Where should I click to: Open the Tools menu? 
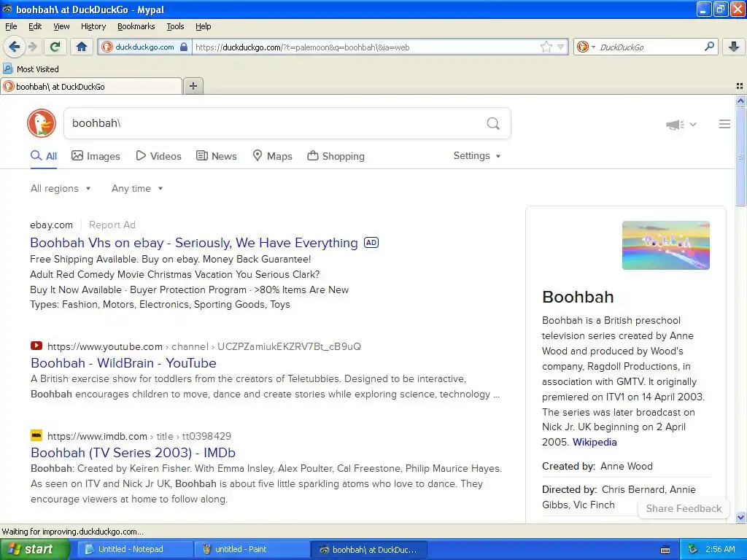click(x=175, y=26)
